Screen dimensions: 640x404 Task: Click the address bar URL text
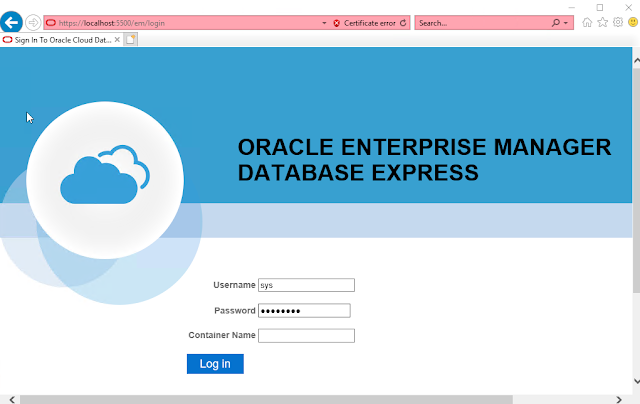[x=111, y=23]
